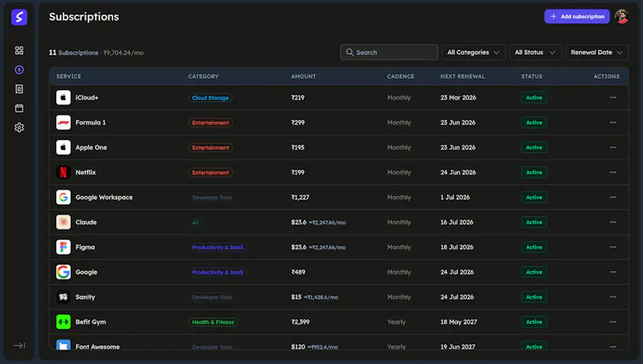Open the dashboard grid icon in sidebar
This screenshot has width=643, height=364.
[18, 51]
